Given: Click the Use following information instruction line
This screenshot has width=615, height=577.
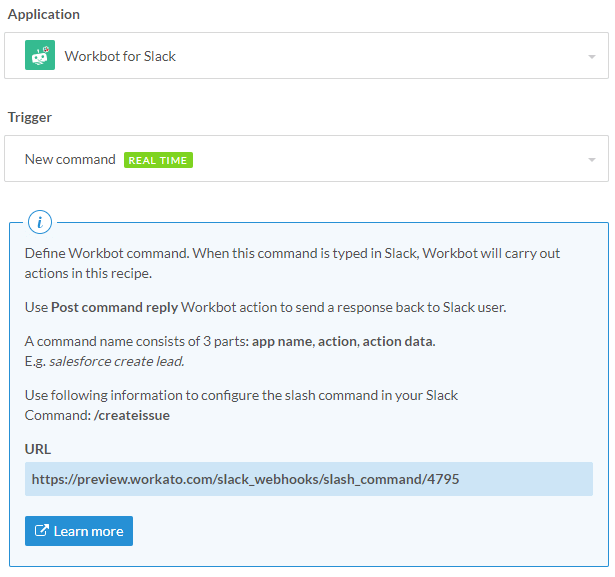Looking at the screenshot, I should pos(241,395).
